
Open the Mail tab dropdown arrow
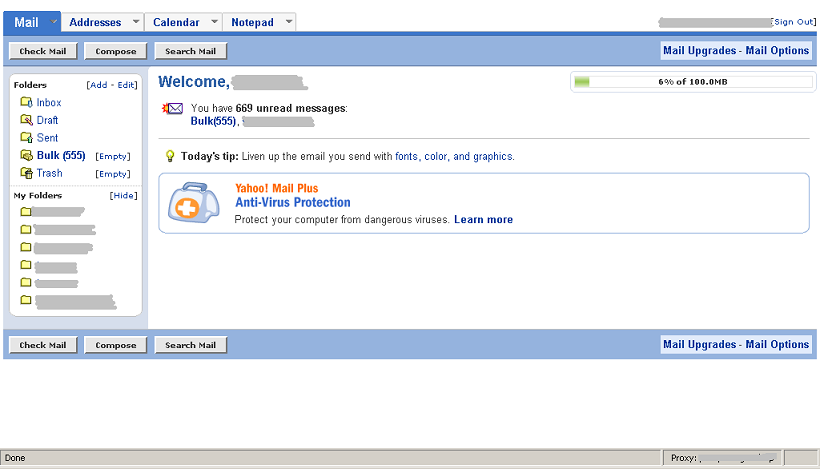53,22
